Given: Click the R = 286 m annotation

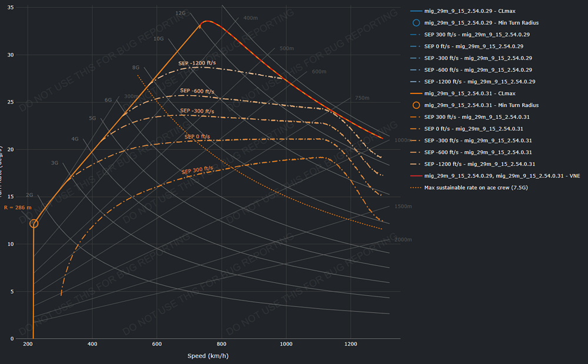Looking at the screenshot, I should (16, 208).
